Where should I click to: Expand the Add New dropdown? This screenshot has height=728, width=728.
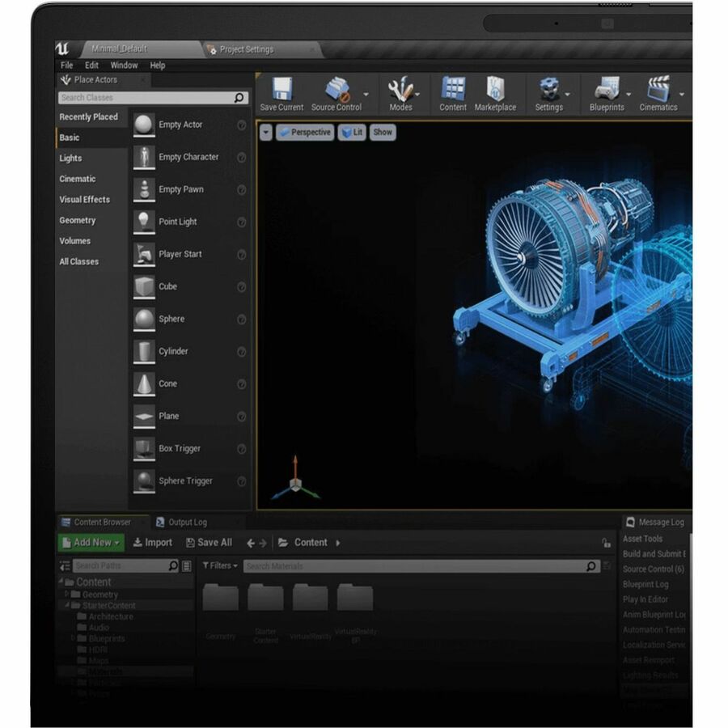coord(91,543)
